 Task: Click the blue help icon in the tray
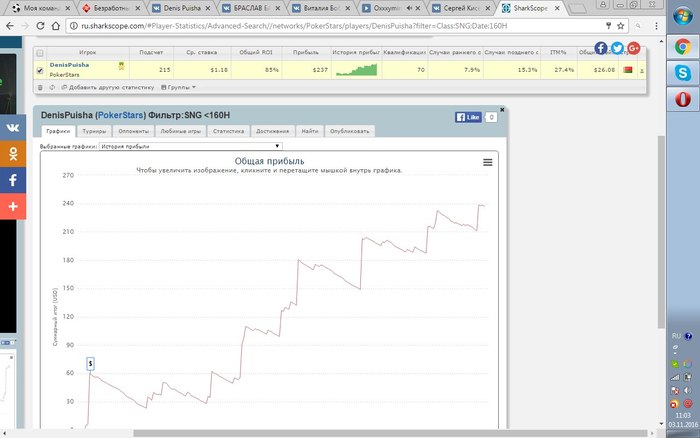688,336
